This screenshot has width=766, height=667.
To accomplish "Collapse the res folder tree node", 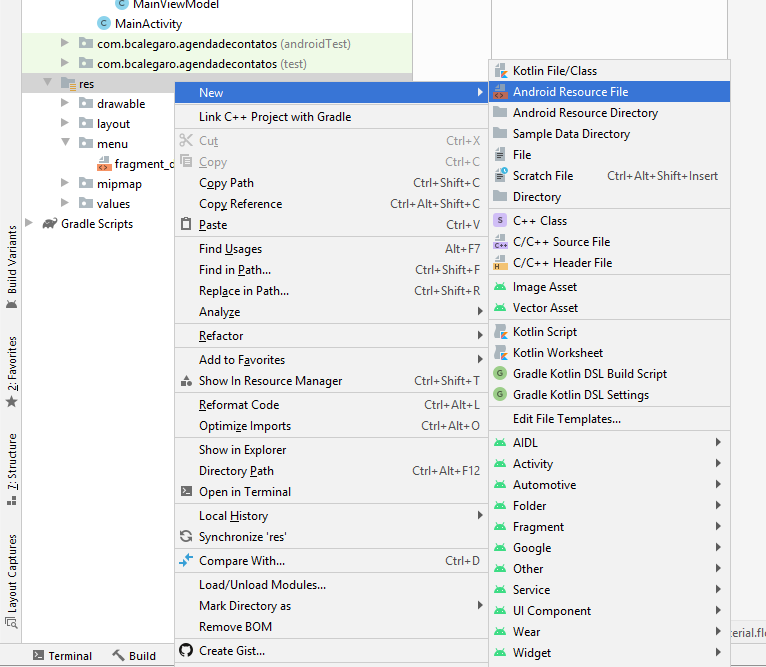I will (48, 84).
